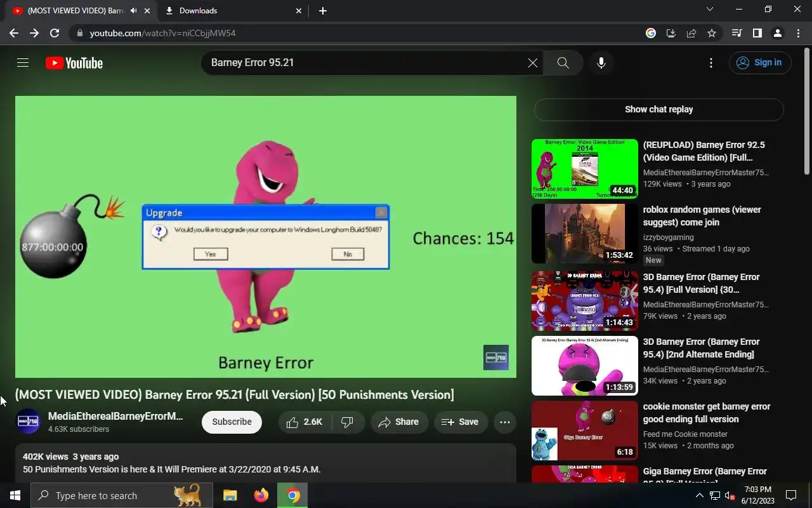Click the Sign in button
The height and width of the screenshot is (508, 812).
[760, 63]
